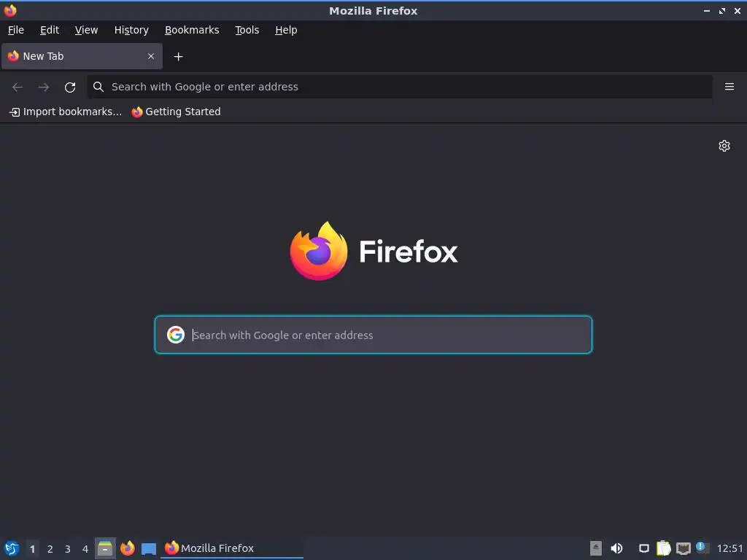
Task: Open the Tools menu
Action: [247, 30]
